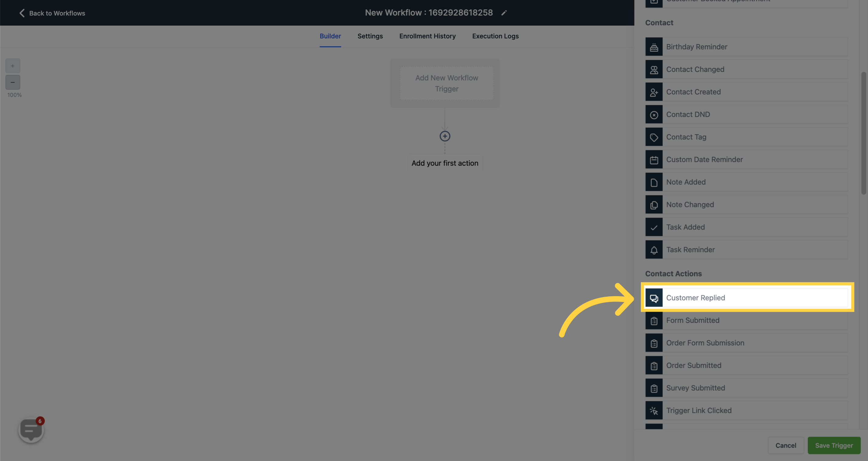Click the Cancel button
This screenshot has width=868, height=461.
785,445
